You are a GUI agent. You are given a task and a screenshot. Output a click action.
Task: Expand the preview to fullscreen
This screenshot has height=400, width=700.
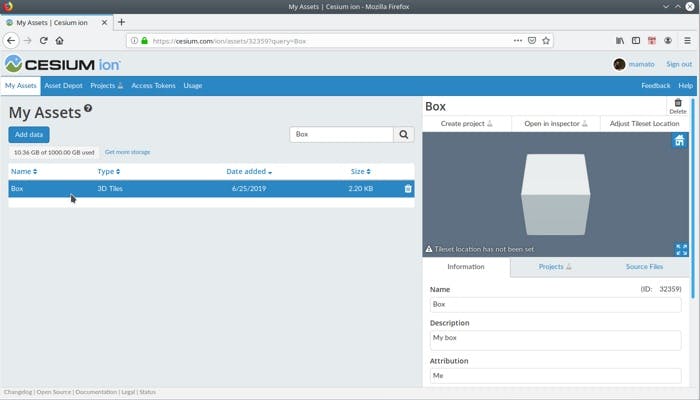tap(681, 249)
